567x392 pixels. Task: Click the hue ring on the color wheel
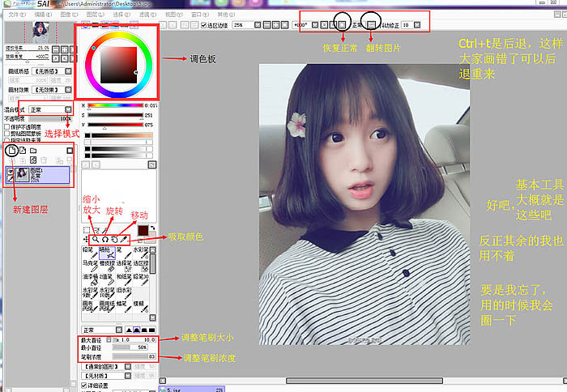pos(118,35)
